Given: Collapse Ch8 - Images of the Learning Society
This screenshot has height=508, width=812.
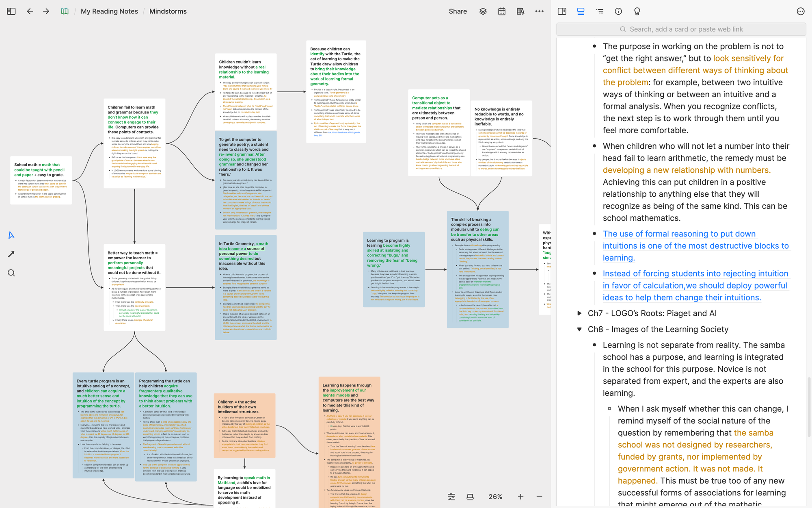Looking at the screenshot, I should (580, 329).
